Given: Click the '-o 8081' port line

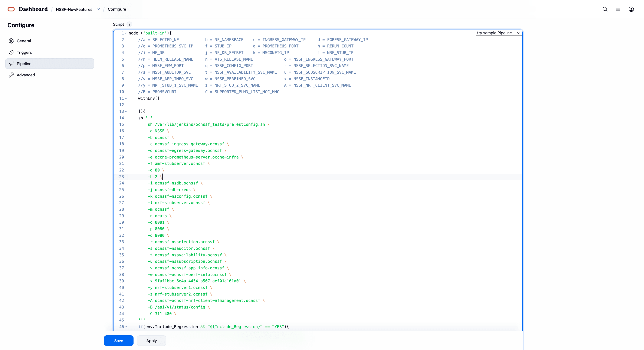Looking at the screenshot, I should pos(158,222).
